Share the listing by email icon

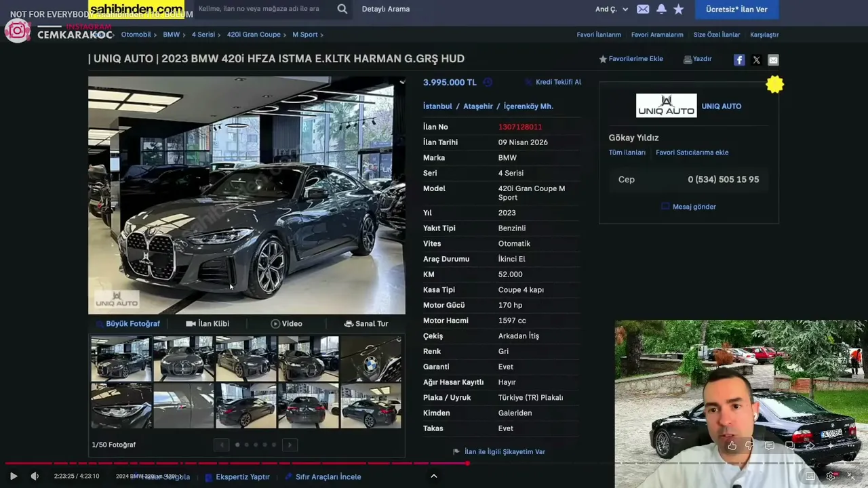click(x=773, y=60)
